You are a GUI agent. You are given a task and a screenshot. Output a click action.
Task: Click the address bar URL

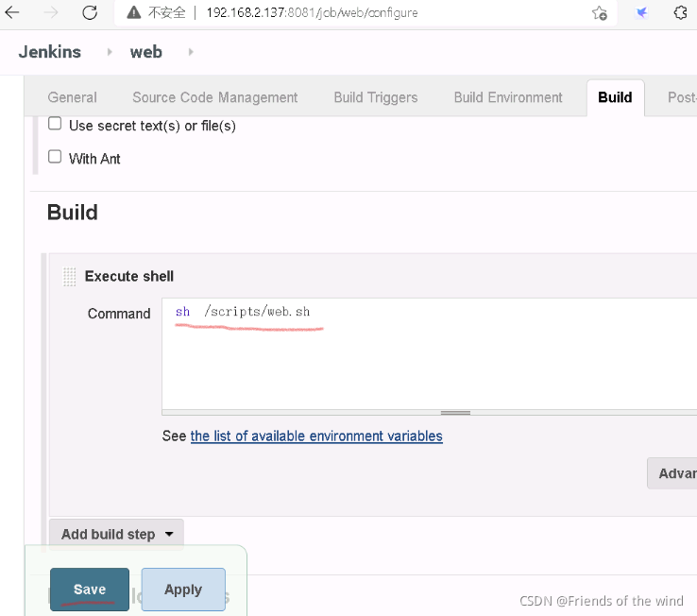point(312,12)
